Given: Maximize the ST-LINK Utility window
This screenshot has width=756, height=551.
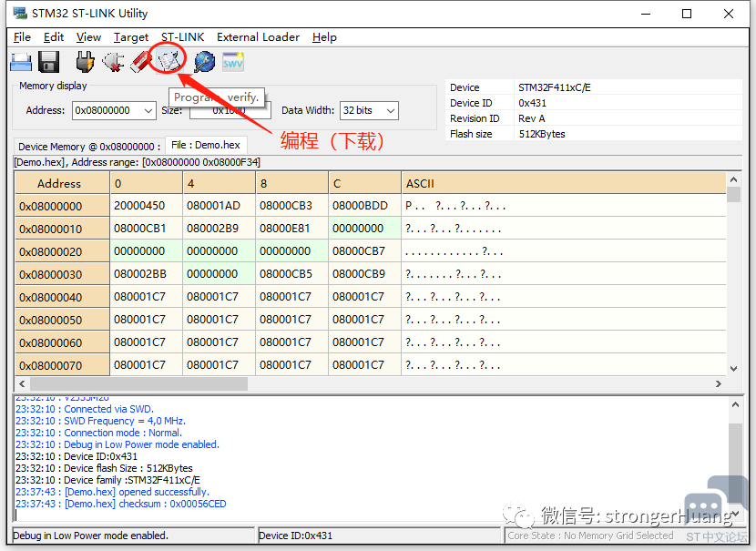Looking at the screenshot, I should (x=687, y=14).
